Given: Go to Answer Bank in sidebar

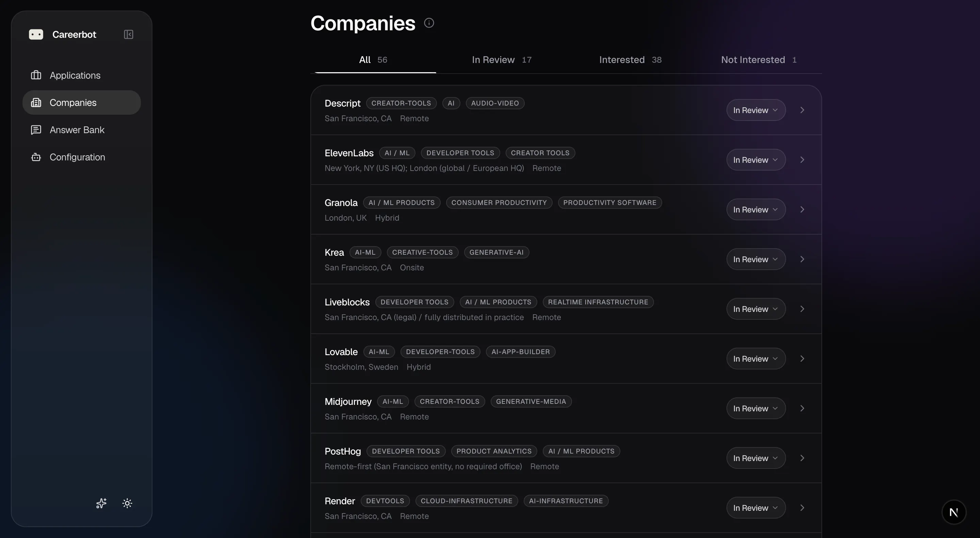Looking at the screenshot, I should tap(81, 130).
